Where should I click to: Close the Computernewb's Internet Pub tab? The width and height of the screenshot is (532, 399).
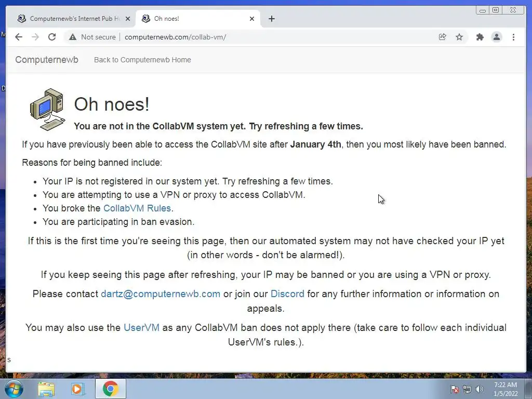[128, 19]
